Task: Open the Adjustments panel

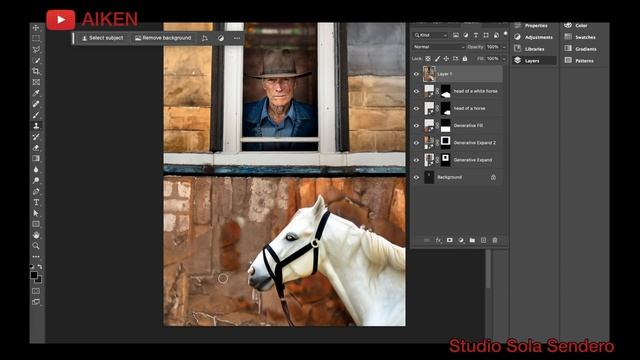Action: pyautogui.click(x=533, y=37)
